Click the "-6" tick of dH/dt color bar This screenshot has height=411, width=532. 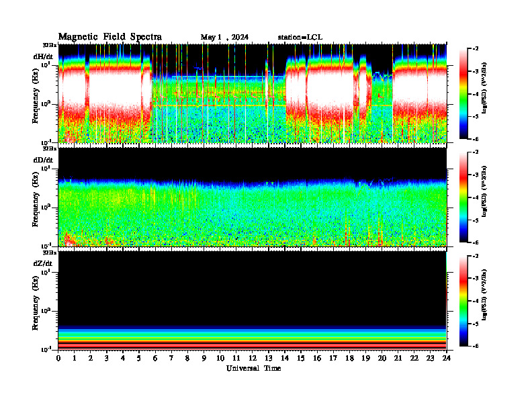476,139
